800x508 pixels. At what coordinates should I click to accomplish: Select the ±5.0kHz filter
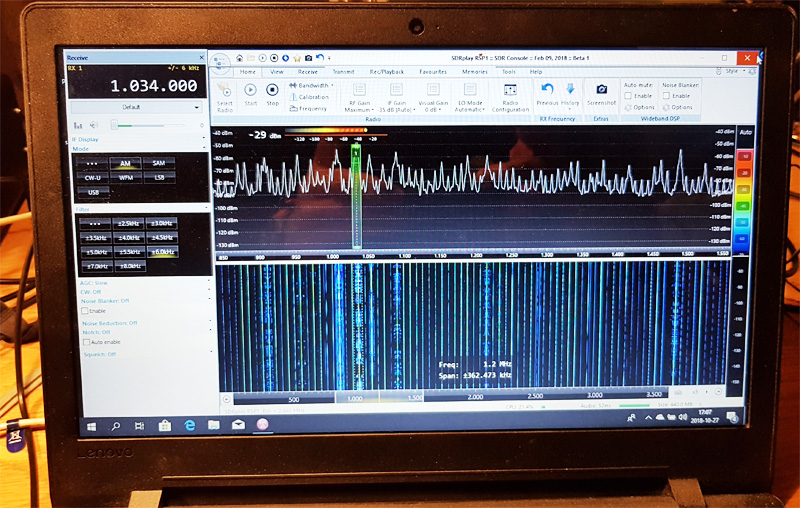tap(96, 252)
